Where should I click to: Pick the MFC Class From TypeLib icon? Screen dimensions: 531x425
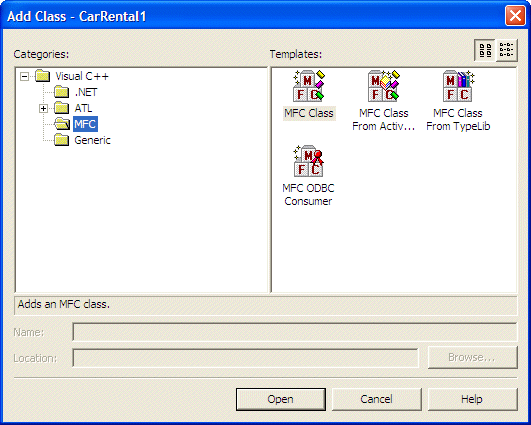pyautogui.click(x=459, y=86)
